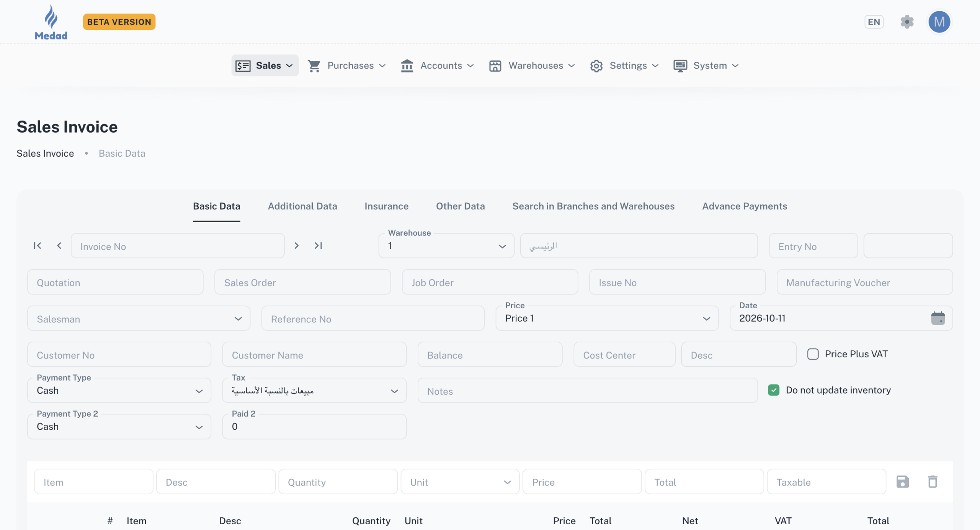This screenshot has width=980, height=530.
Task: Open Search in Branches and Warehouses tab
Action: pos(593,206)
